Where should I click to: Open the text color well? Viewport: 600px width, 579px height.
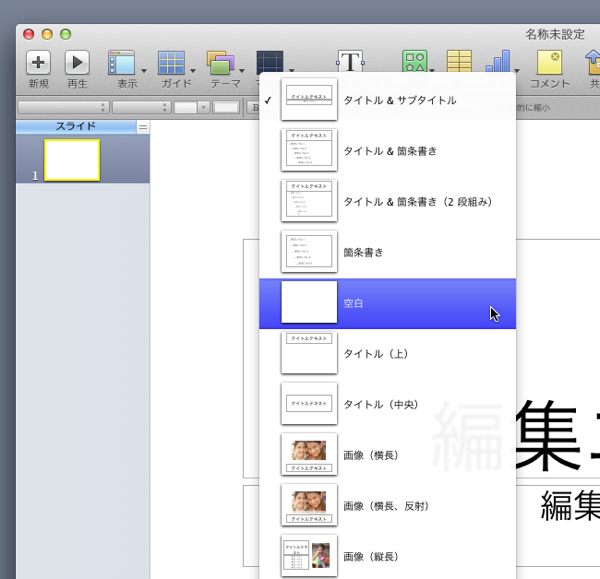(226, 108)
